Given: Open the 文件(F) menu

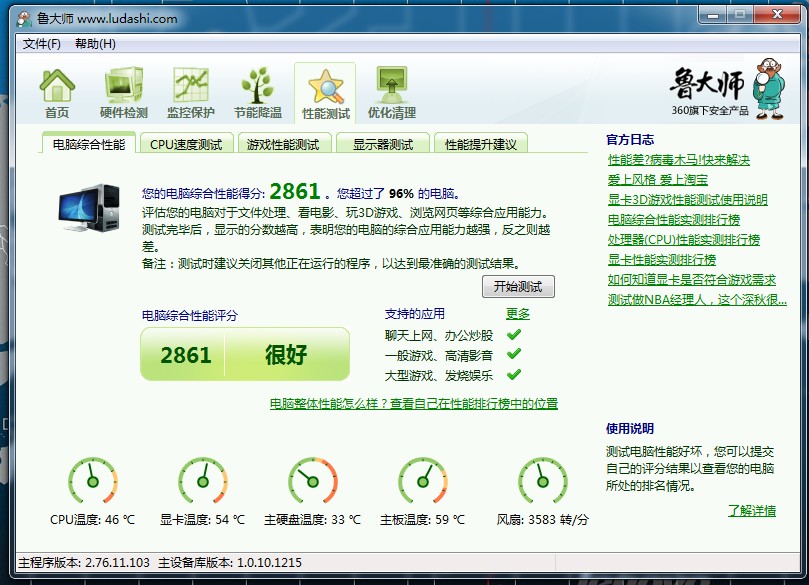Looking at the screenshot, I should [41, 44].
